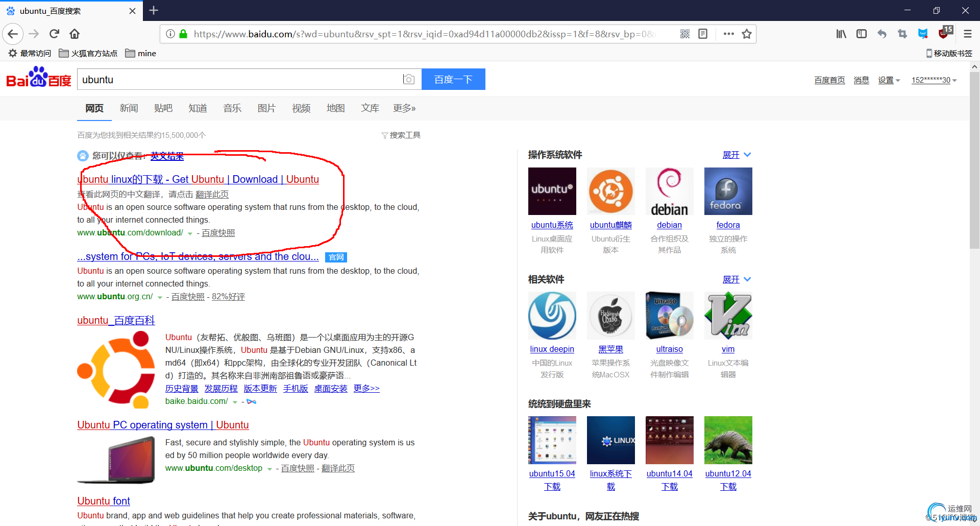The image size is (980, 526).
Task: Open the mine bookmarks folder
Action: (x=140, y=53)
